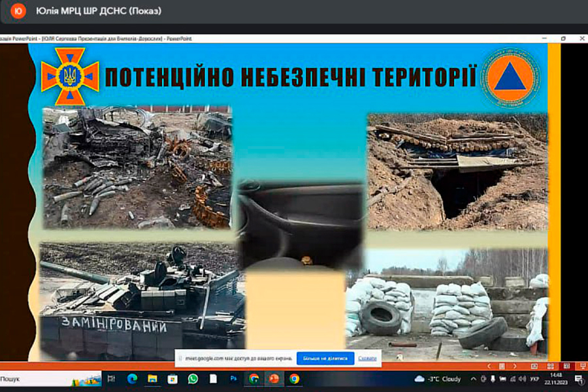Open File Explorer from the taskbar
Viewport: 588px width, 392px height.
point(152,379)
